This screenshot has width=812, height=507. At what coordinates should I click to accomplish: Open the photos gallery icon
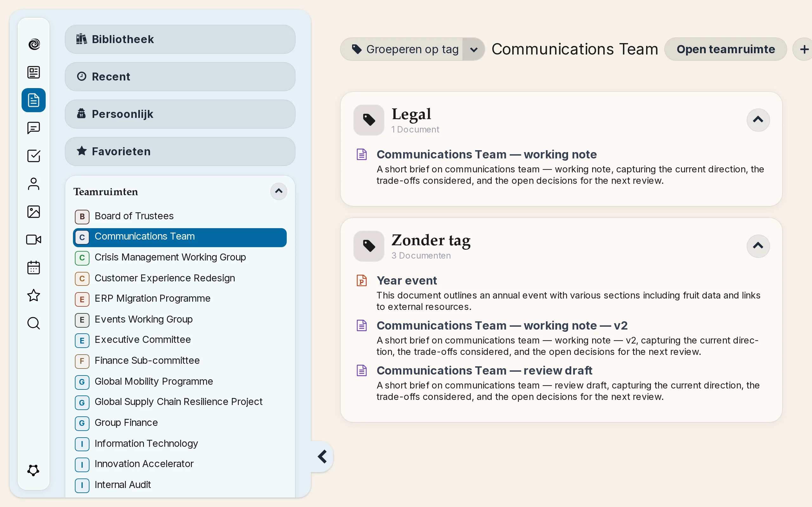coord(34,212)
